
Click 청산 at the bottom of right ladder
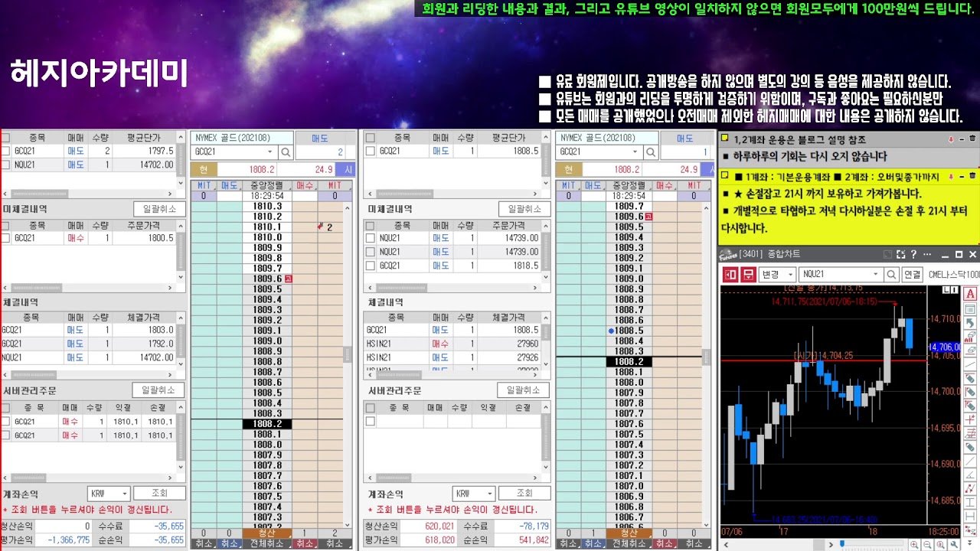(x=629, y=533)
